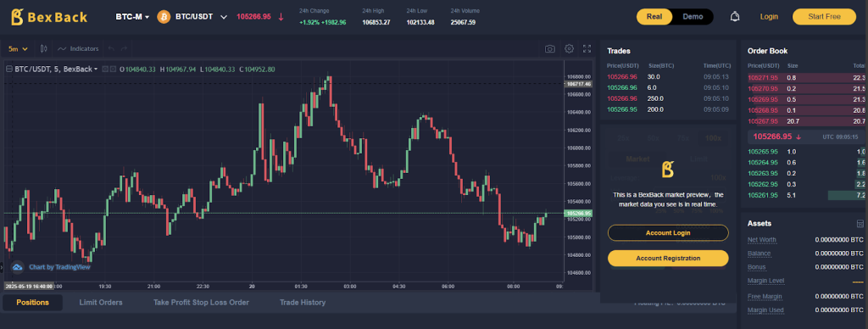The image size is (868, 329).
Task: Open the Positions tab
Action: tap(33, 303)
